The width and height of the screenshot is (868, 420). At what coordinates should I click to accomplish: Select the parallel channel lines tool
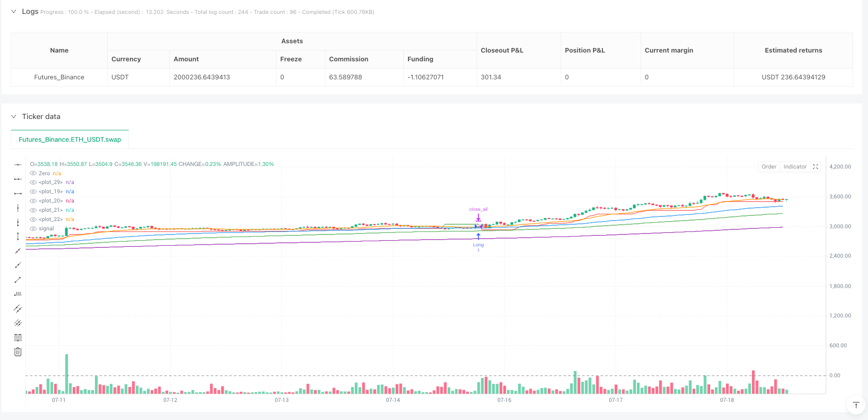coord(18,309)
